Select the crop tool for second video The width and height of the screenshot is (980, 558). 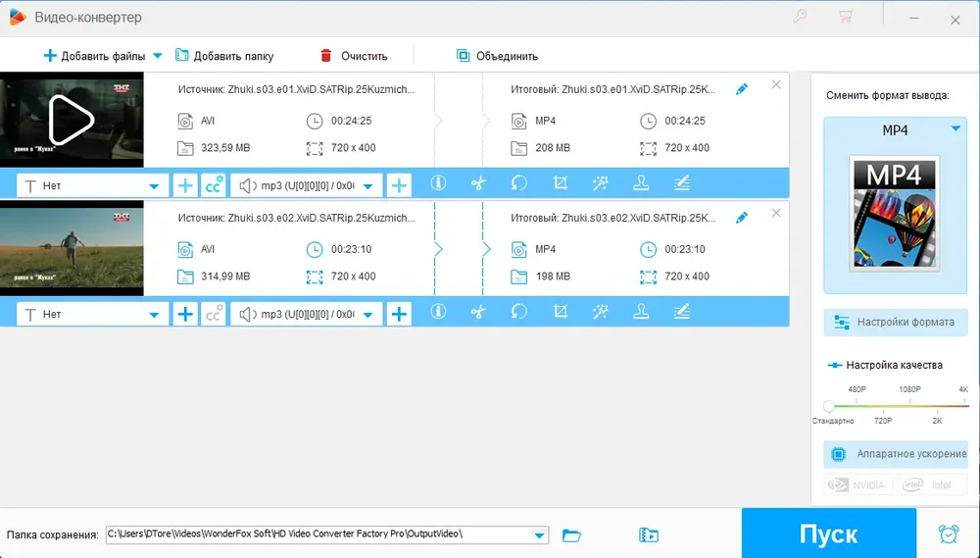coord(561,311)
